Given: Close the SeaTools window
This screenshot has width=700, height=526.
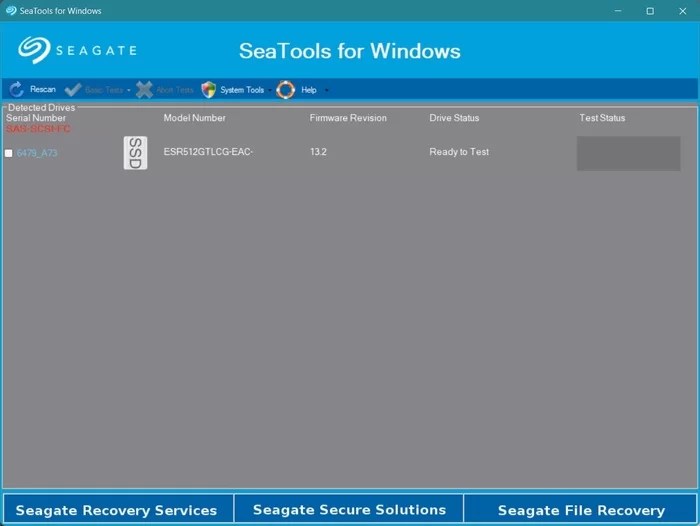Looking at the screenshot, I should (683, 11).
